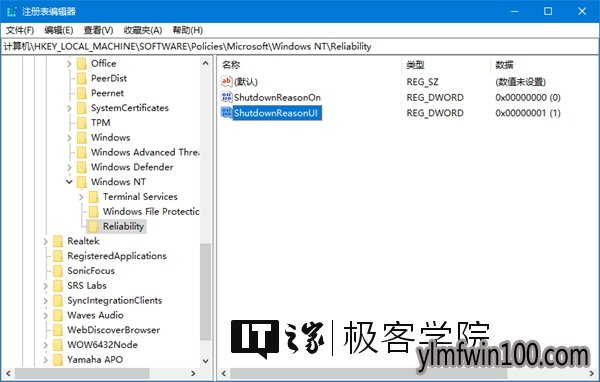Click the TPM folder icon
The image size is (600, 382).
(82, 123)
